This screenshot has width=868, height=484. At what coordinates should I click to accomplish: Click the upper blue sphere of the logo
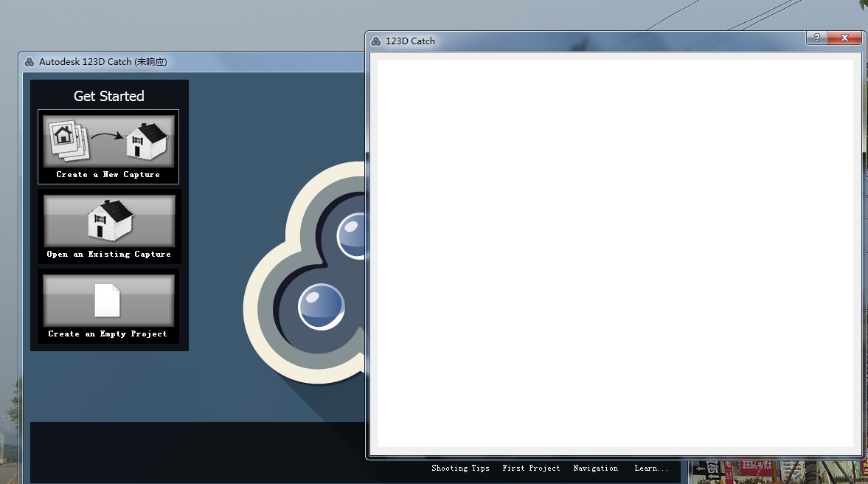[x=353, y=236]
